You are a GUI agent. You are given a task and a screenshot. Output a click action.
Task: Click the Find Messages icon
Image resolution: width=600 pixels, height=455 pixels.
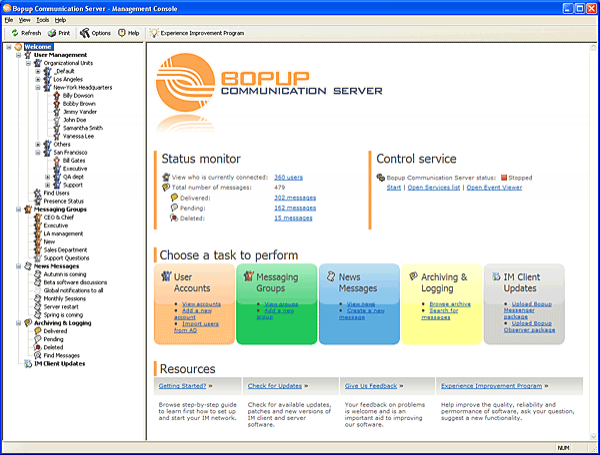(38, 356)
